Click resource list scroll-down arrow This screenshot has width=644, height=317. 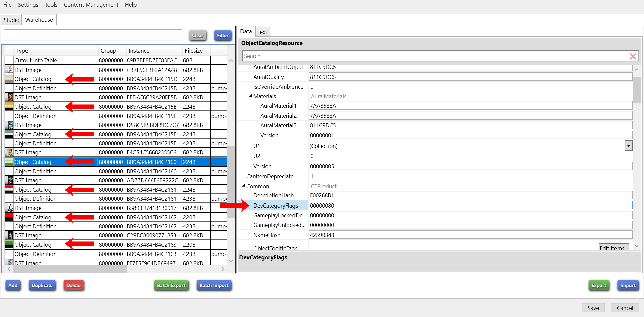pos(231,261)
